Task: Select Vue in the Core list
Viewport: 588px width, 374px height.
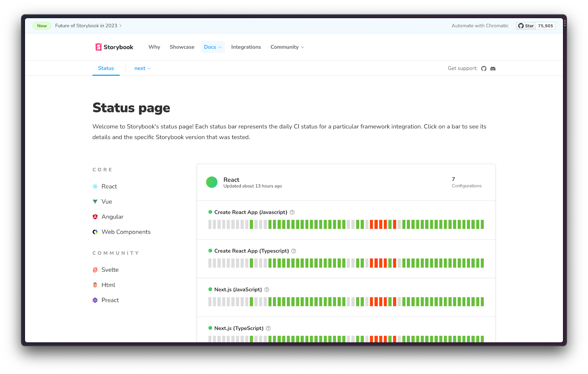Action: click(x=107, y=202)
